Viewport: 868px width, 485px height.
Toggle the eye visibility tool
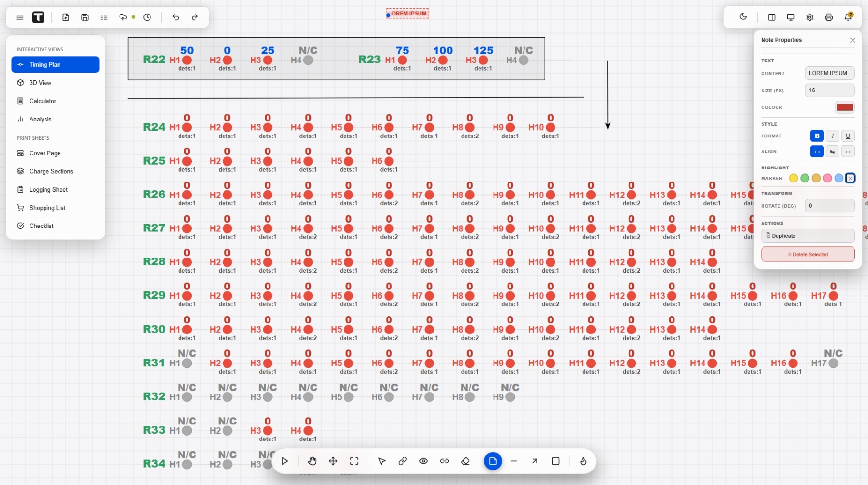click(x=423, y=461)
